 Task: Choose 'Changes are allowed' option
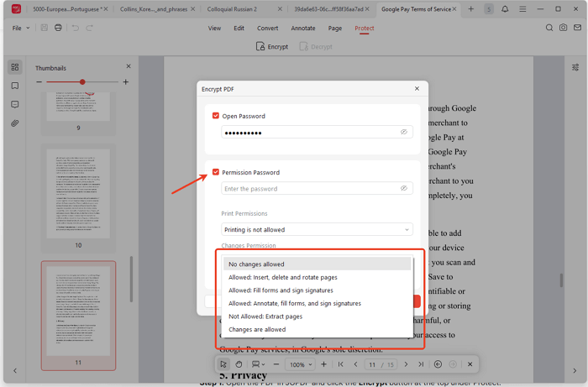257,330
